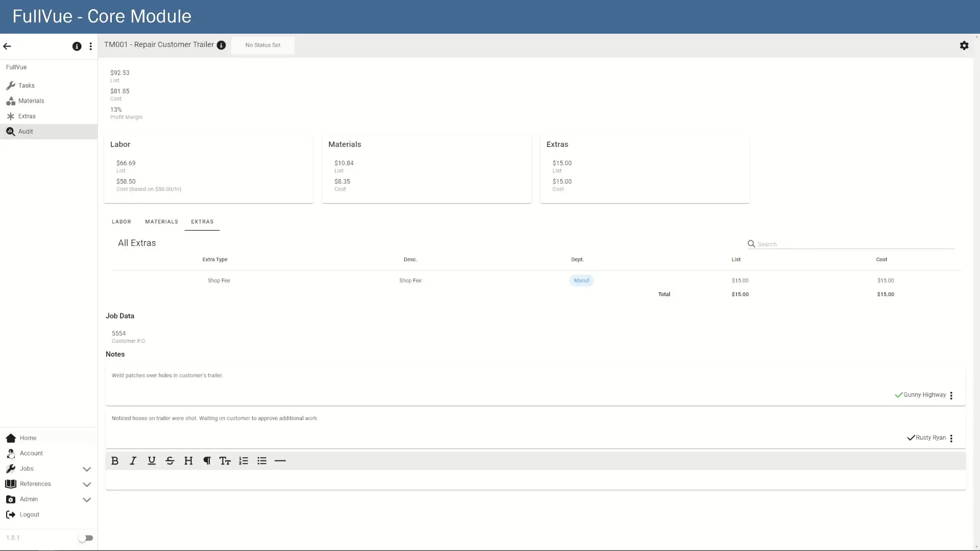The height and width of the screenshot is (551, 980).
Task: Open options menu for Rusty Ryan note
Action: [x=951, y=438]
